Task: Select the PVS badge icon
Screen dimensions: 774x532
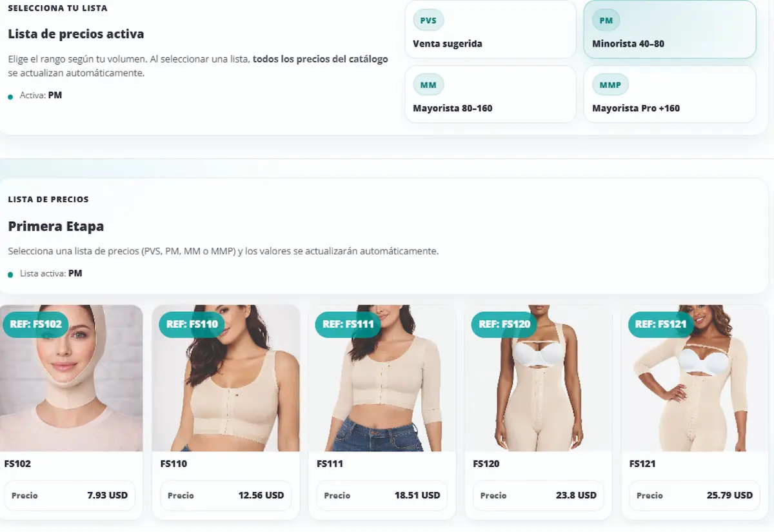Action: [x=428, y=20]
